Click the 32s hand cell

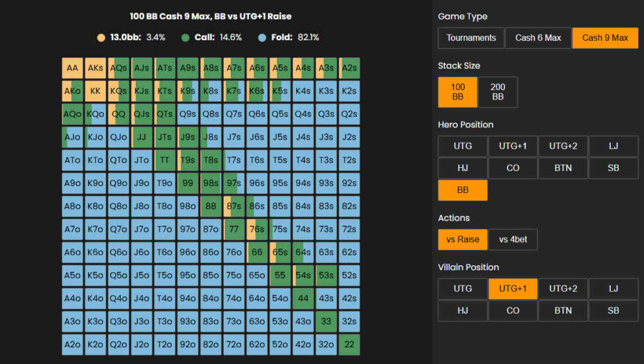pos(349,321)
